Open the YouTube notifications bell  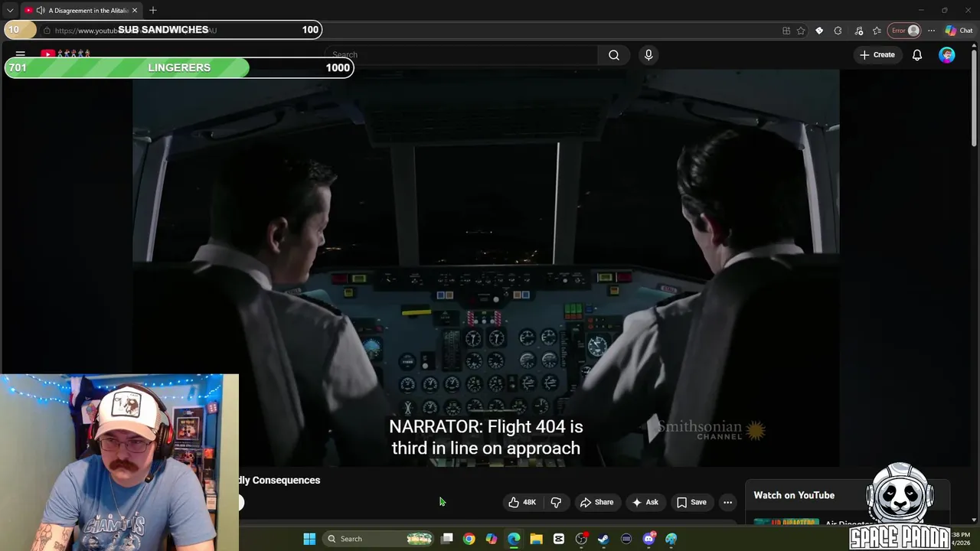pos(916,55)
